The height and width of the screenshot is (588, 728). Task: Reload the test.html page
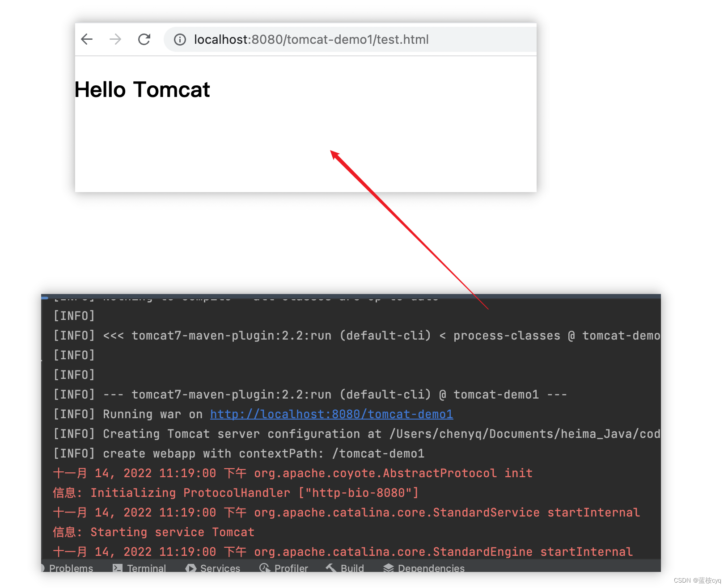(144, 39)
